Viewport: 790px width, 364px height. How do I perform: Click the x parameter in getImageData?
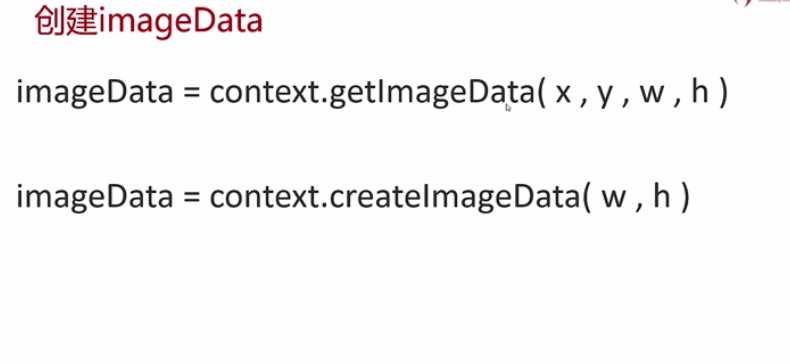(x=563, y=94)
